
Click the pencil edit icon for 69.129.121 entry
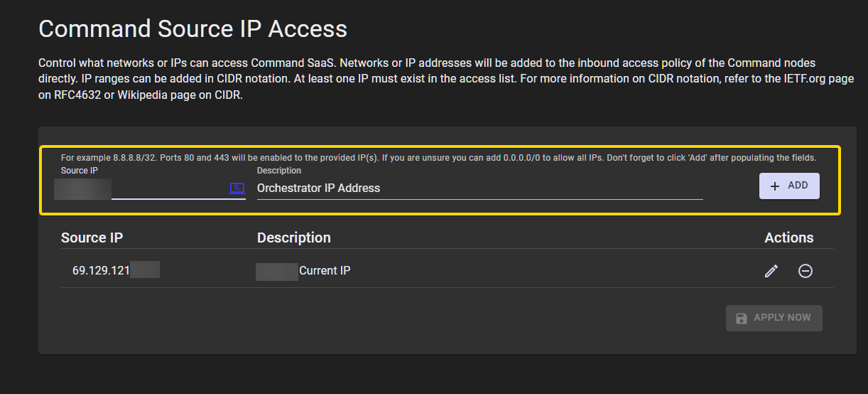click(771, 271)
